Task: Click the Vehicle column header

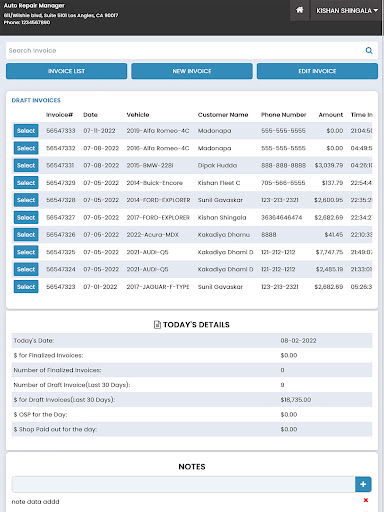Action: coord(138,115)
